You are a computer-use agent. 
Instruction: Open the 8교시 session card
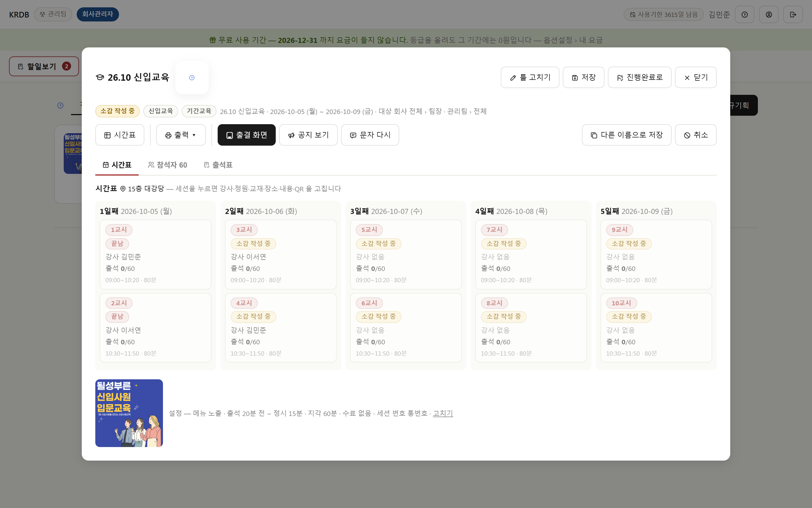[531, 328]
